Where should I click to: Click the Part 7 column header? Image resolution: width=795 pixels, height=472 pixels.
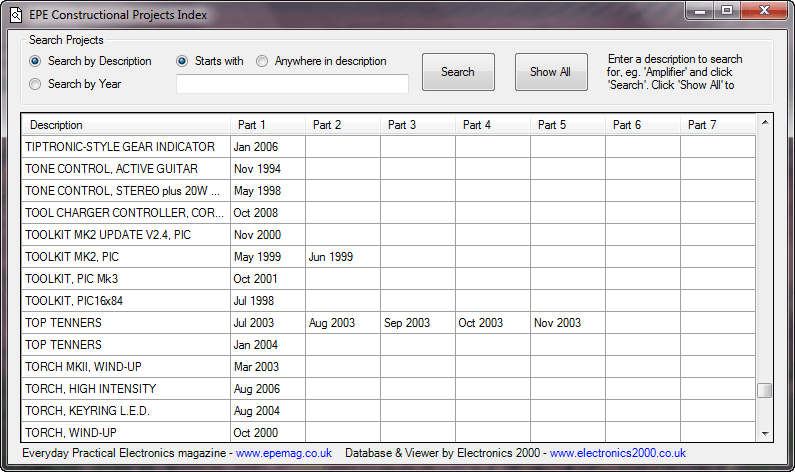(718, 125)
